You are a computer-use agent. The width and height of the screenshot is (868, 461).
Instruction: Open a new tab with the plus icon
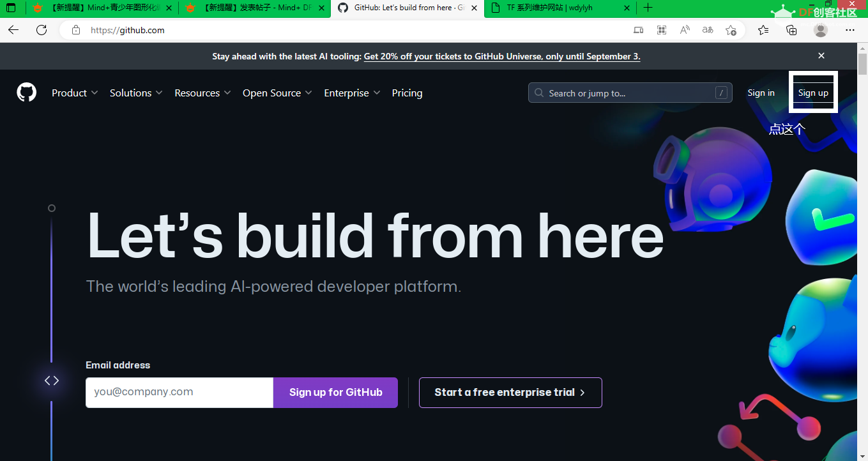point(648,8)
